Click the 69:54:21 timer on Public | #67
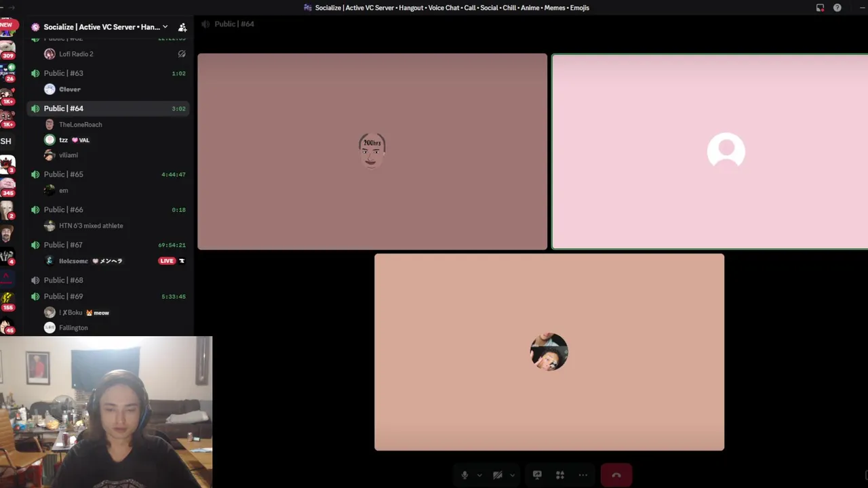This screenshot has height=488, width=868. 172,245
